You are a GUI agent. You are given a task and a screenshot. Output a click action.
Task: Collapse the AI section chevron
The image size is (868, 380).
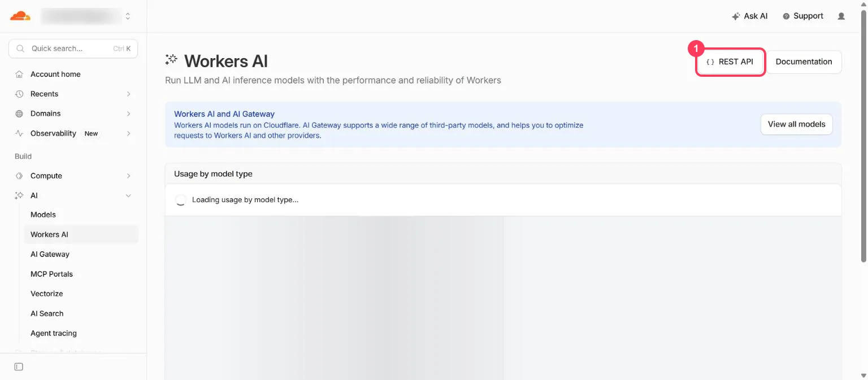128,195
